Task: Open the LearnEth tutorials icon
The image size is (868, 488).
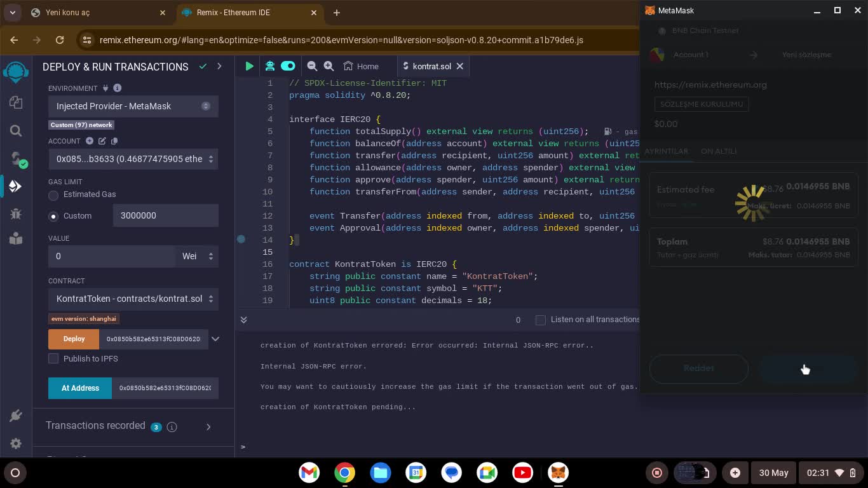Action: [x=16, y=238]
